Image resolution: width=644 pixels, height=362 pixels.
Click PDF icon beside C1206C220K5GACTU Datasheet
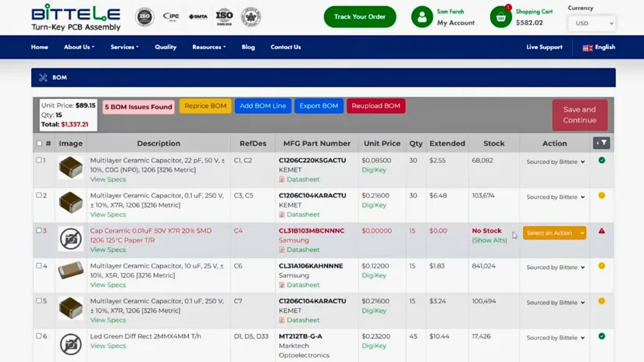click(x=282, y=179)
